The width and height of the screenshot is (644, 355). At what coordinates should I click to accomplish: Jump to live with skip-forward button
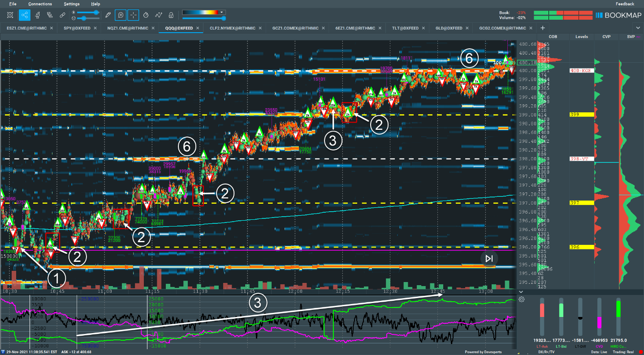tap(489, 259)
